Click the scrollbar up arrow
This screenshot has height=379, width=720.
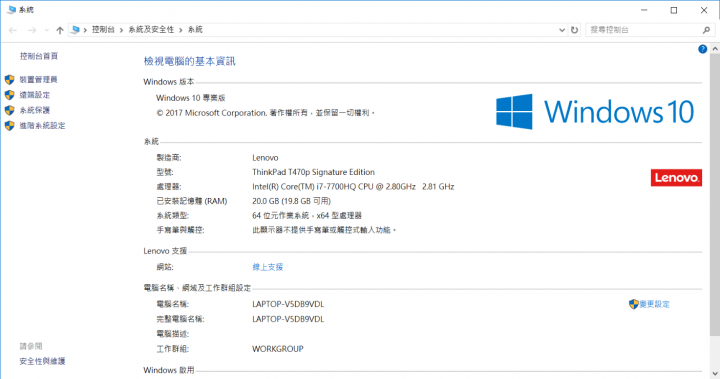coord(715,48)
